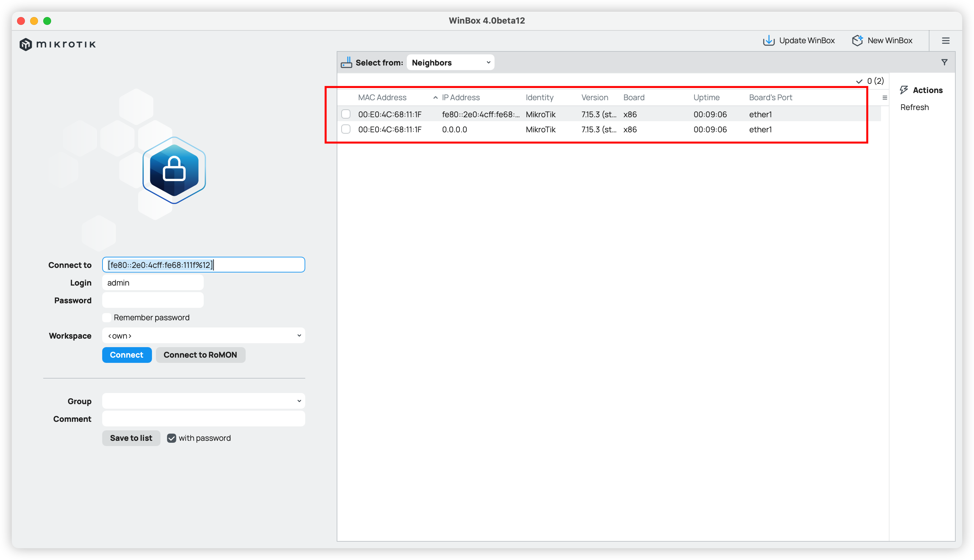Click the blue Connect button
Screen dimensions: 974x560
(126, 355)
